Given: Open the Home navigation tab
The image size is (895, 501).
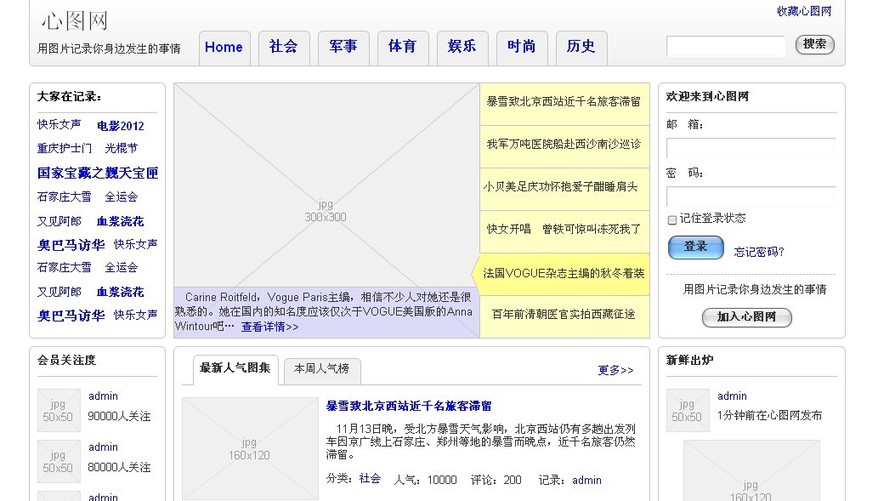Looking at the screenshot, I should [x=224, y=47].
